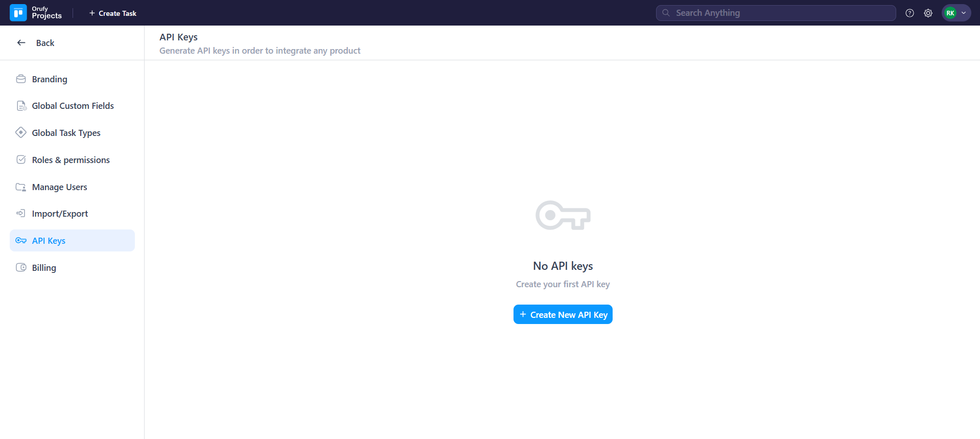Viewport: 980px width, 439px height.
Task: Open the Billing settings section
Action: [44, 268]
